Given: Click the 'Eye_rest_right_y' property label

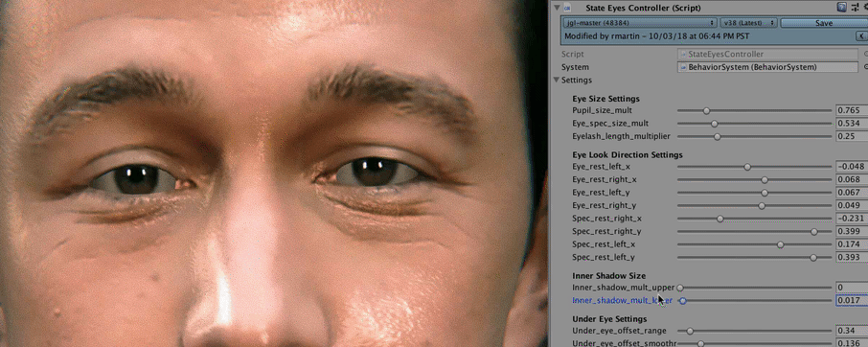Looking at the screenshot, I should click(x=604, y=205).
